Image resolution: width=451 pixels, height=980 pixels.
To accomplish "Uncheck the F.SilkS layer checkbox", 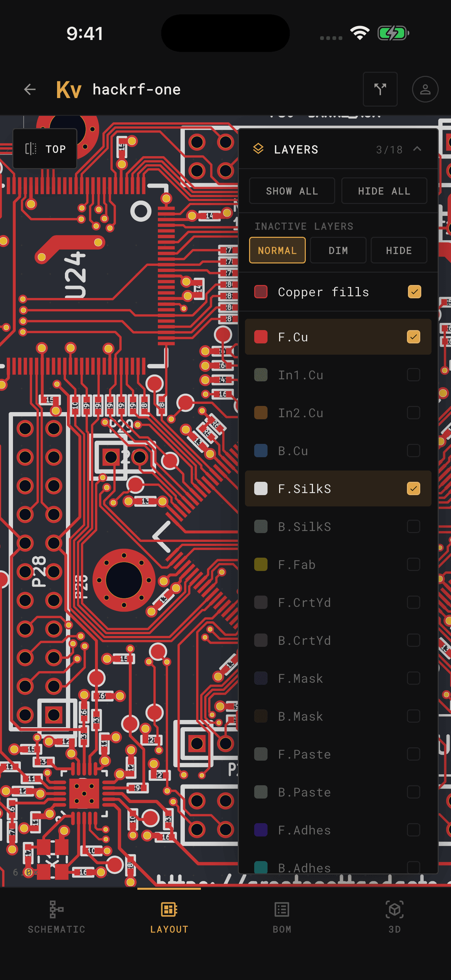I will click(413, 489).
